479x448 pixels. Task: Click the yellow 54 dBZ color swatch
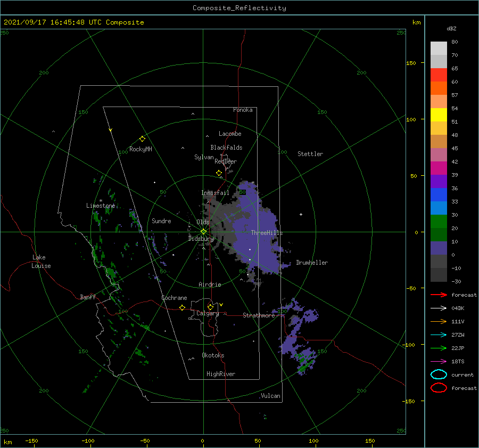[439, 115]
